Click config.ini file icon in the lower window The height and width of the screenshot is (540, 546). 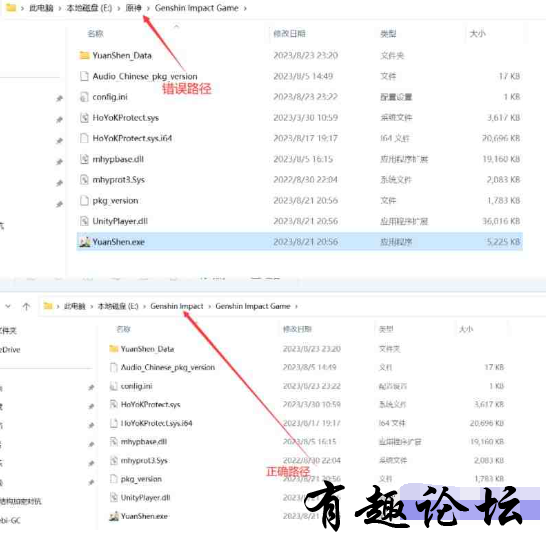pyautogui.click(x=114, y=386)
